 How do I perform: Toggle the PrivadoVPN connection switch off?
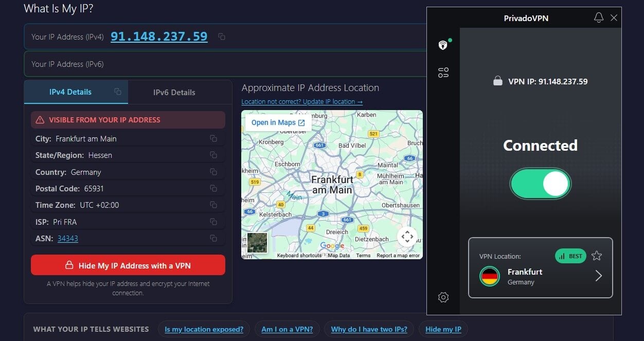pos(541,184)
